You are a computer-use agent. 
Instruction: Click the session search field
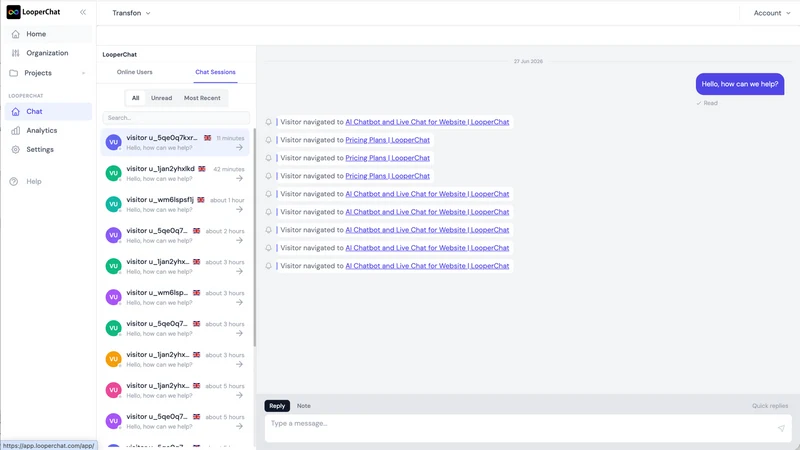(x=176, y=118)
